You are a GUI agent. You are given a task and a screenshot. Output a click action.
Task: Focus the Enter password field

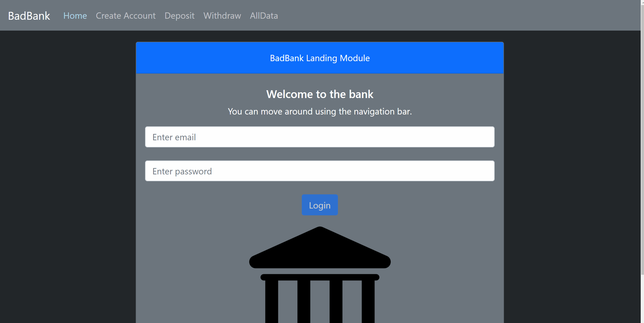(x=320, y=171)
